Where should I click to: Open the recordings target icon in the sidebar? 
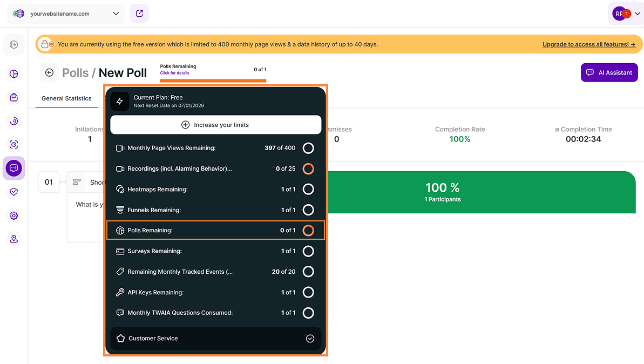pyautogui.click(x=13, y=145)
